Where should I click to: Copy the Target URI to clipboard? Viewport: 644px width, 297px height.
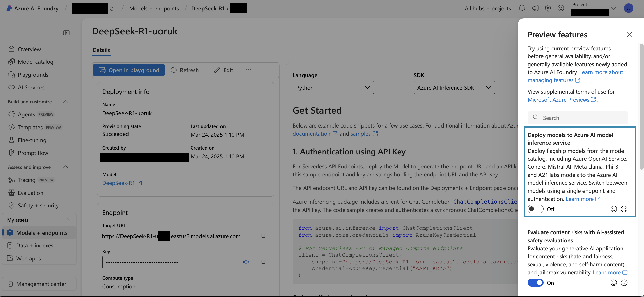263,236
